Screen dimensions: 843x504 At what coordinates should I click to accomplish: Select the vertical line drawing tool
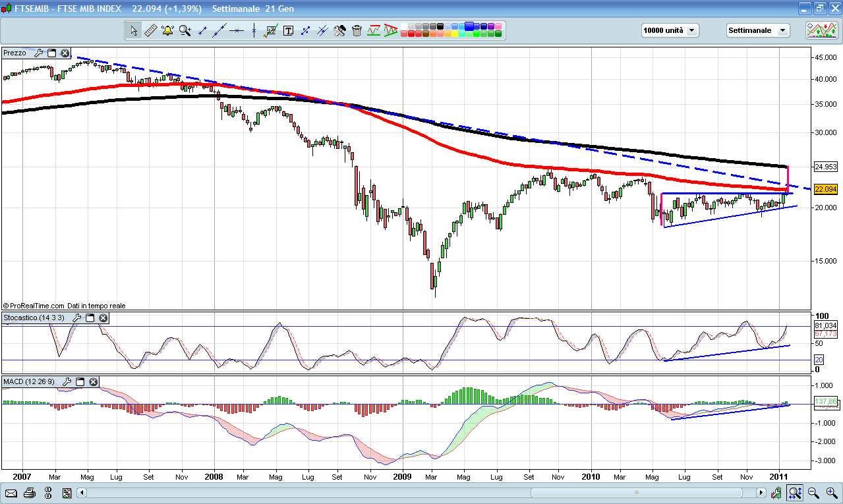tap(254, 30)
